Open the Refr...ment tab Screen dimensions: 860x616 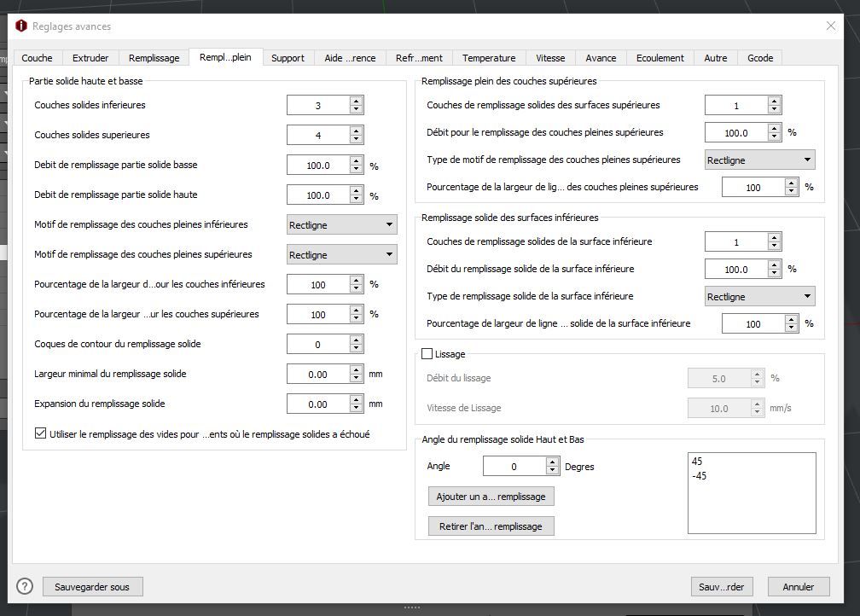tap(419, 58)
